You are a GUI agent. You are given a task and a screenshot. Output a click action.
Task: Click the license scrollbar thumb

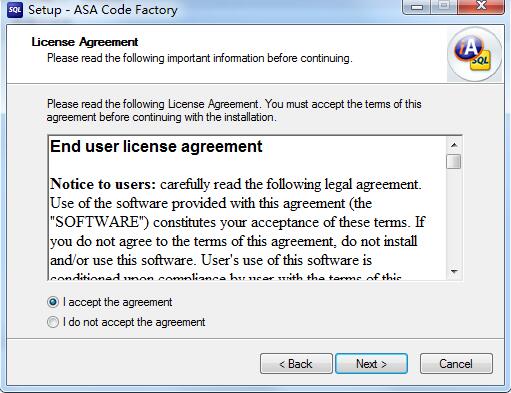454,162
